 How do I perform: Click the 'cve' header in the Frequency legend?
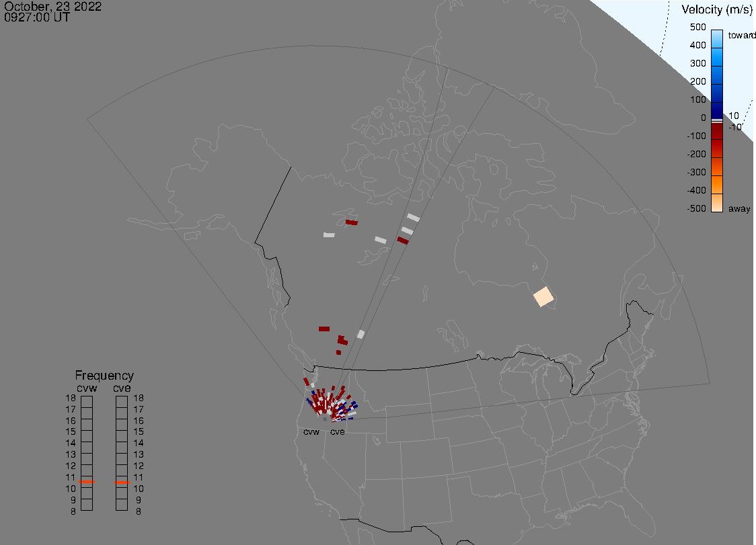pyautogui.click(x=122, y=388)
